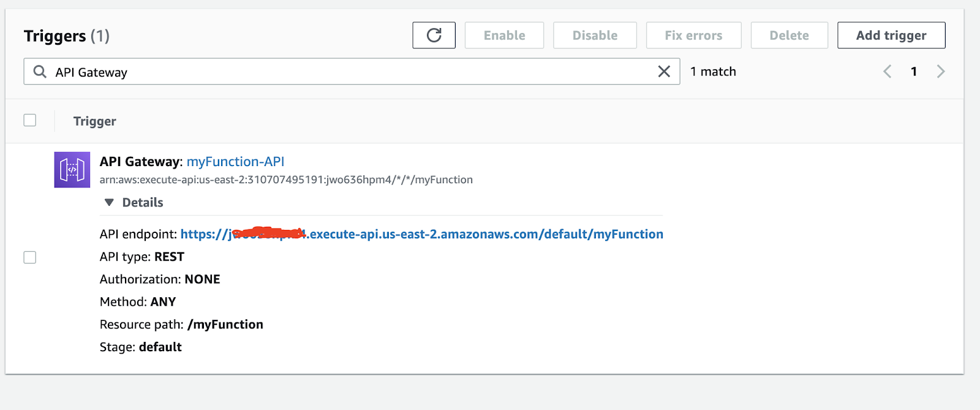Viewport: 980px width, 410px height.
Task: Click the Delete button
Action: tap(789, 35)
